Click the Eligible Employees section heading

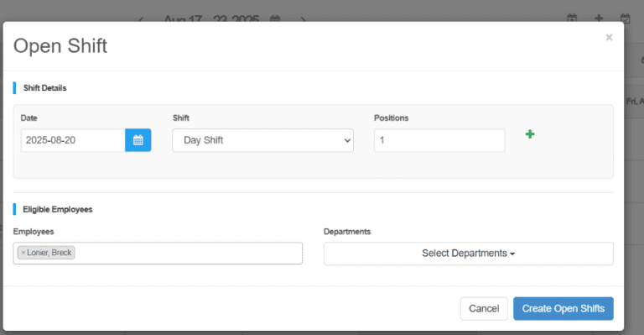point(58,210)
